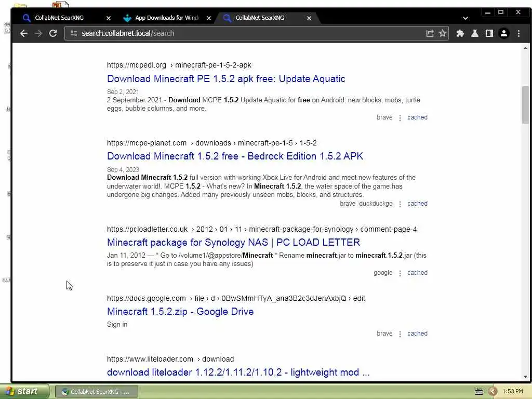532x399 pixels.
Task: Open cached copy of Synology NAS result
Action: (417, 273)
